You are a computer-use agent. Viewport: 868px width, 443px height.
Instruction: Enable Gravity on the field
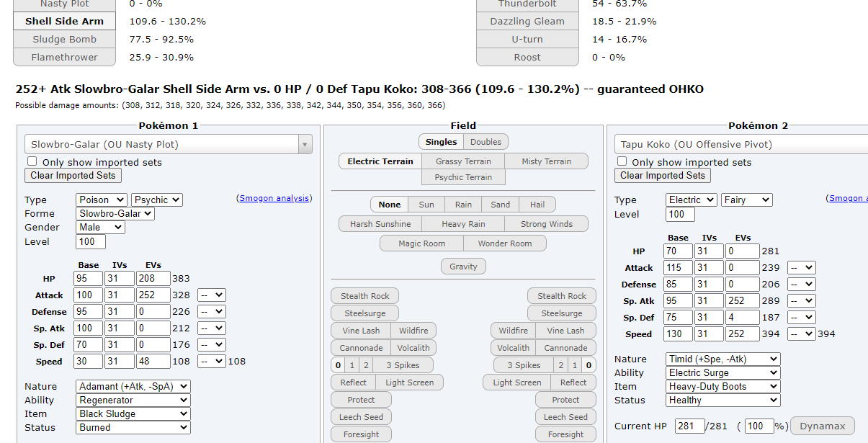[x=463, y=267]
